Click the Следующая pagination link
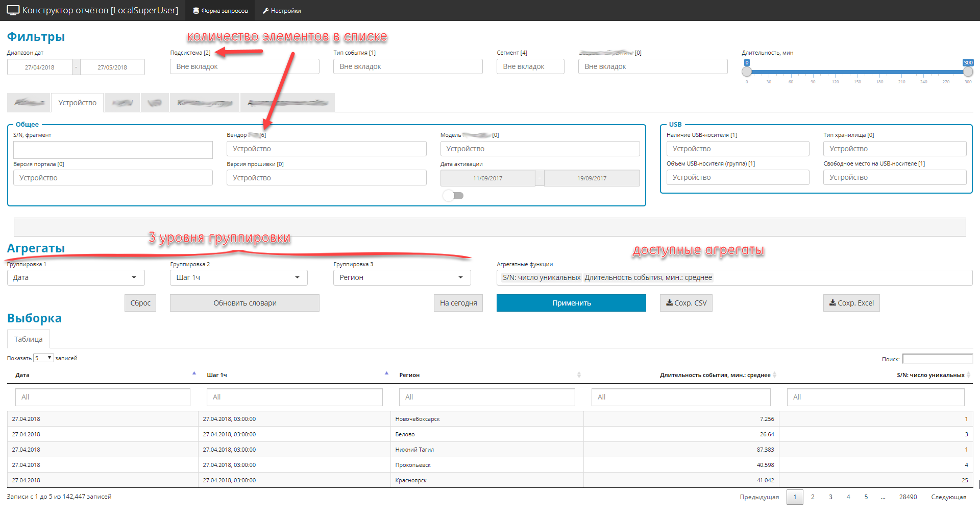 click(x=948, y=497)
